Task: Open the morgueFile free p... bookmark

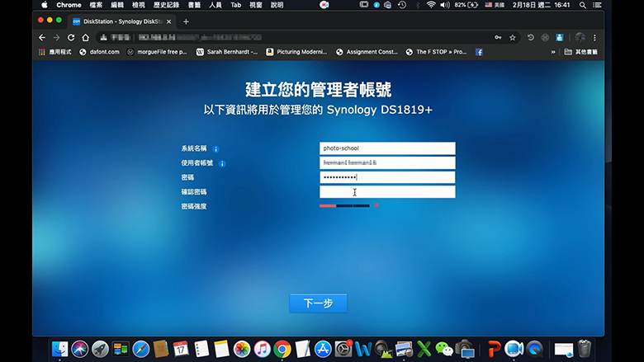Action: (157, 52)
